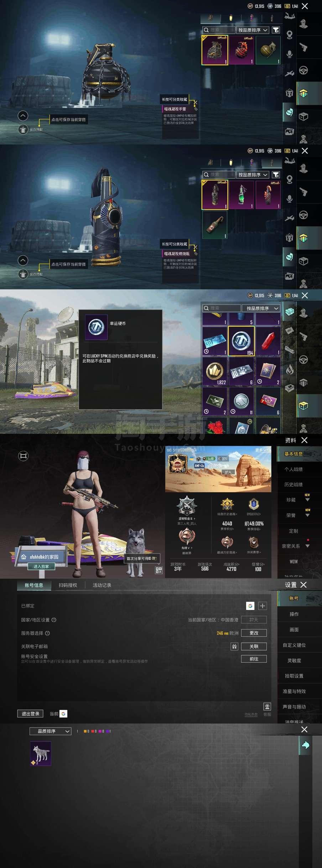Open the 成就积分 4270 stat
This screenshot has width=322, height=868.
[x=232, y=567]
